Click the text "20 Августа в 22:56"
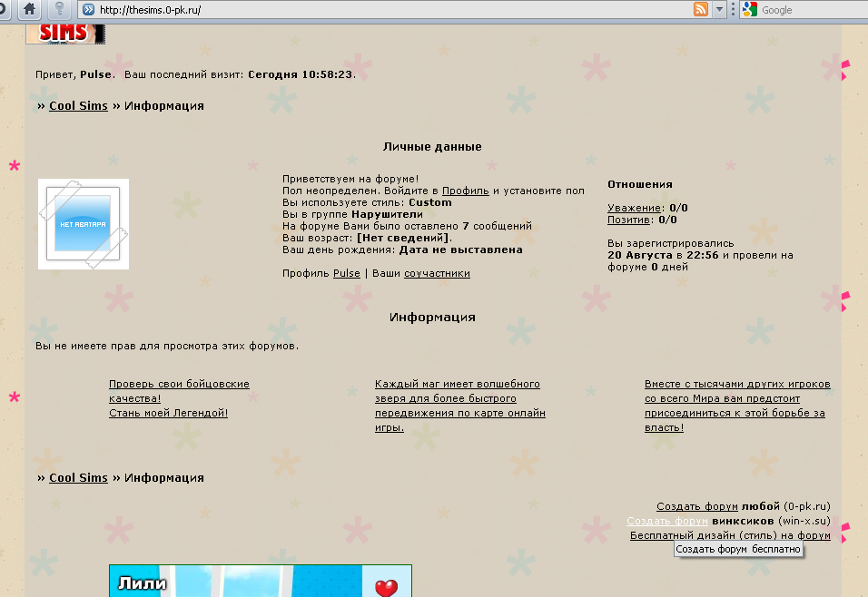This screenshot has width=868, height=597. (x=663, y=255)
